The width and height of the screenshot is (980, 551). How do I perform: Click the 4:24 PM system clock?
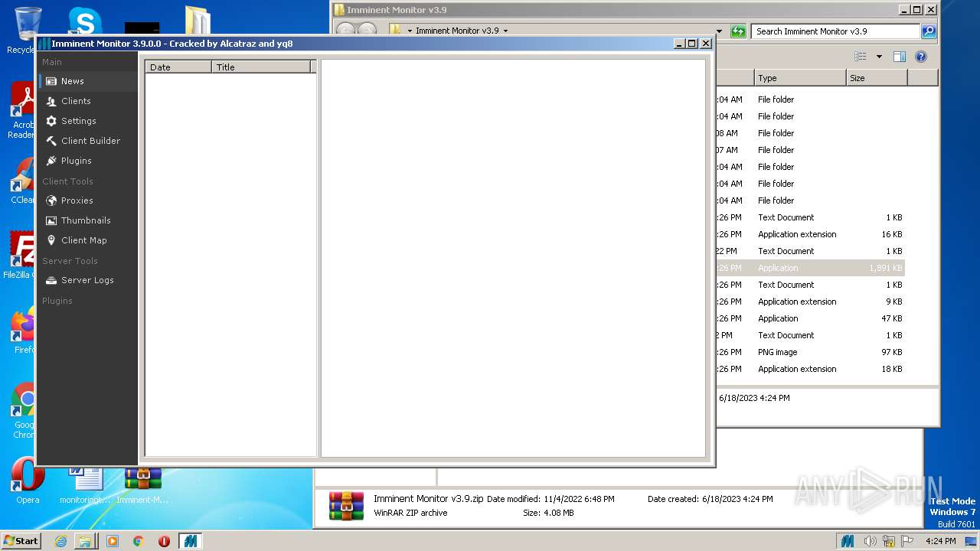click(940, 541)
